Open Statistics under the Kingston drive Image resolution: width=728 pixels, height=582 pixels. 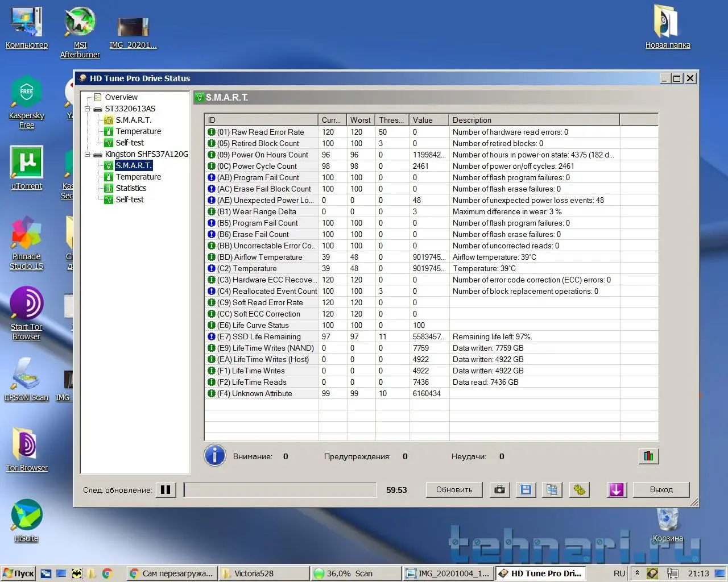coord(131,188)
